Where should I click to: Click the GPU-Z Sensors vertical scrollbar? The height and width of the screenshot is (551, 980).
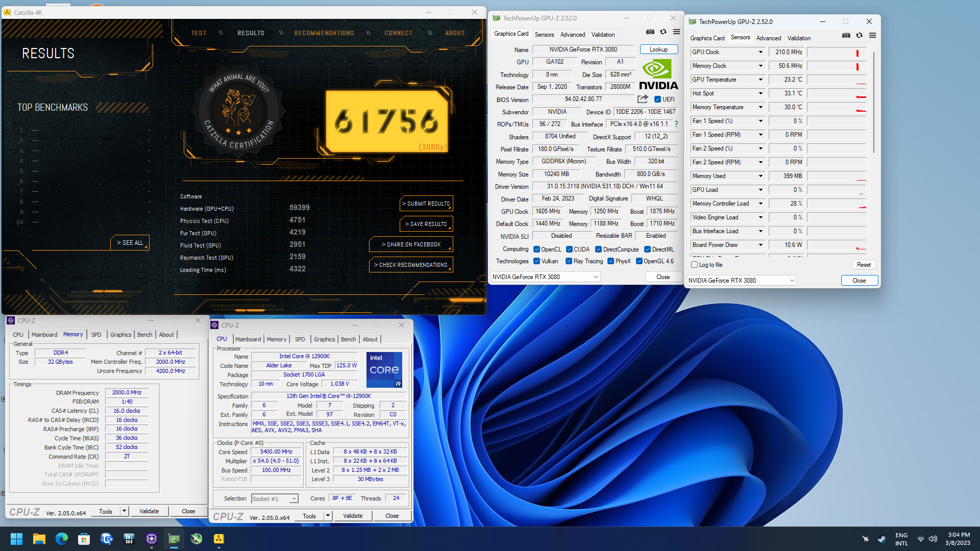pyautogui.click(x=873, y=102)
